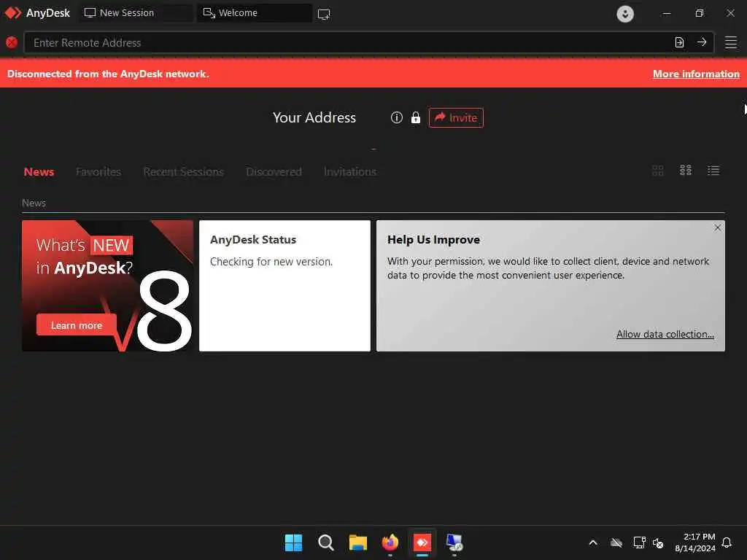Screen dimensions: 747x560
Task: Select the Recent Sessions tab
Action: (x=183, y=172)
